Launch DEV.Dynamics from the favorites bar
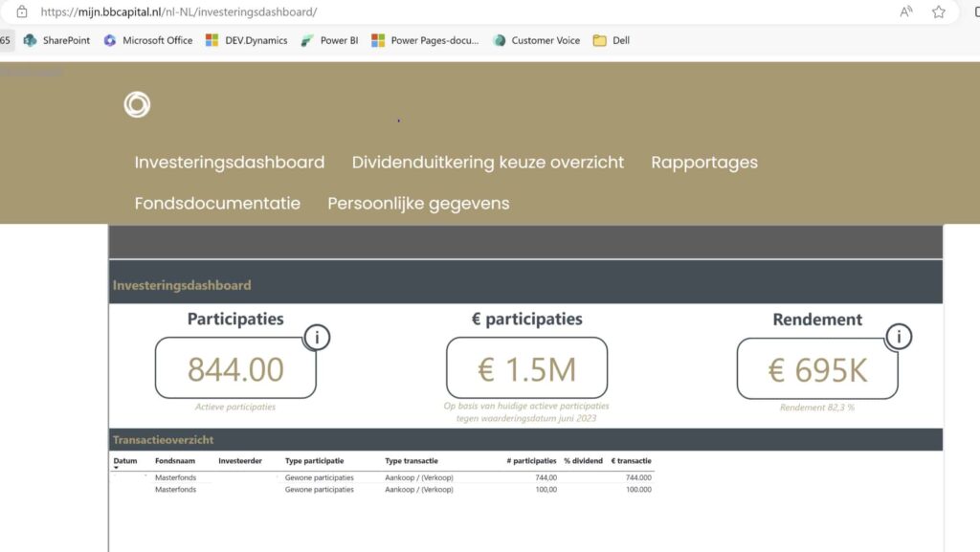The height and width of the screenshot is (552, 980). point(251,40)
